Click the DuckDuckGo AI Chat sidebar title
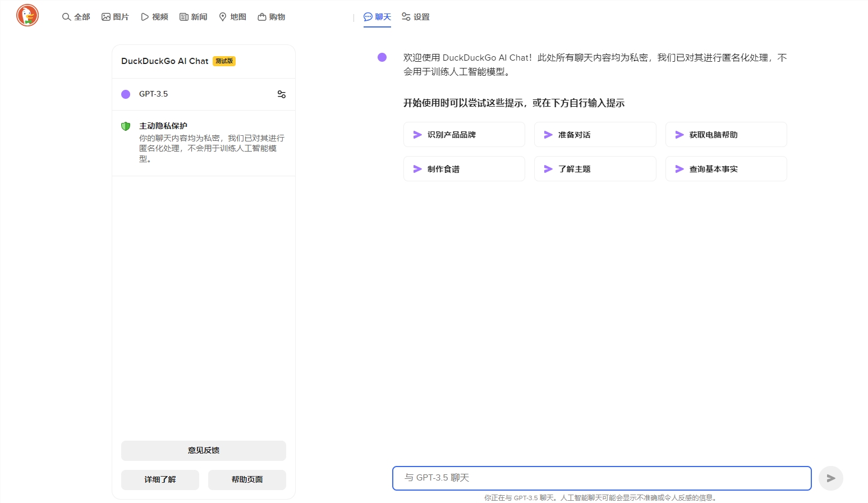 [165, 61]
